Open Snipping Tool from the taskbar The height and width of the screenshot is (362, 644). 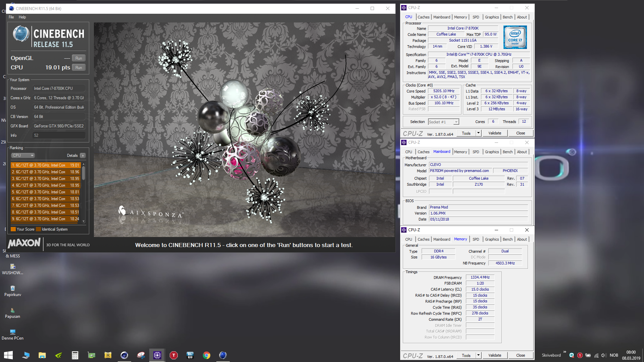pos(141,355)
